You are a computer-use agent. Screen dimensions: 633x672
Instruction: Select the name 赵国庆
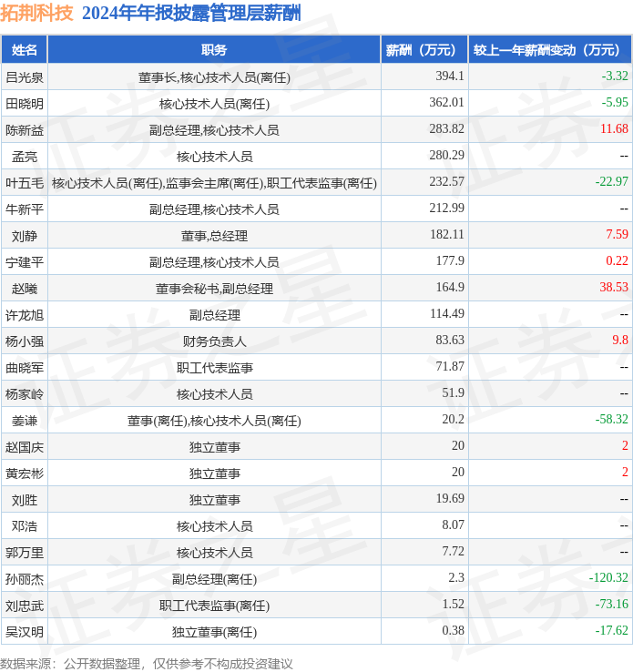(25, 447)
